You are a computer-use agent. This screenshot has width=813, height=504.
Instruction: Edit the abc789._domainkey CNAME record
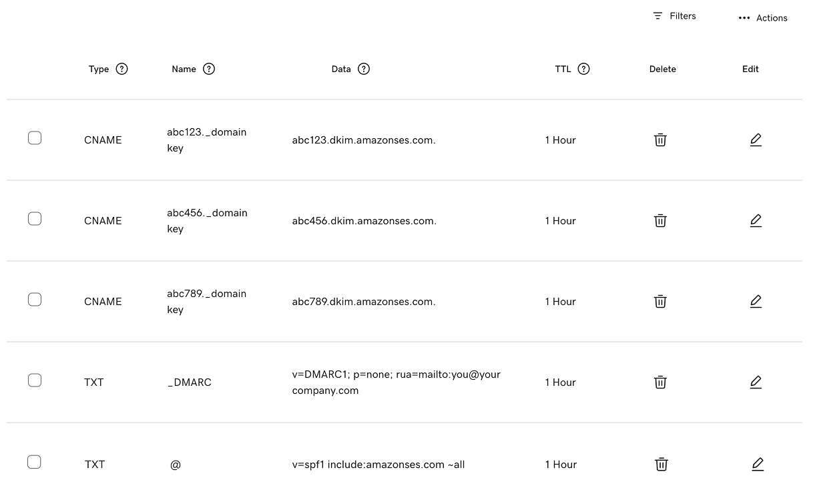(x=756, y=302)
